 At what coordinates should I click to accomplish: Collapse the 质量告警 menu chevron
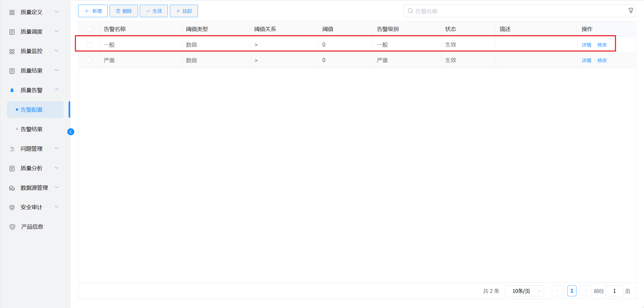tap(57, 90)
